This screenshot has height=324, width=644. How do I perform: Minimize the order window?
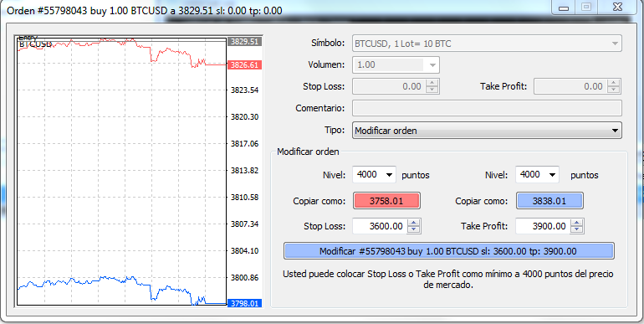pos(564,7)
